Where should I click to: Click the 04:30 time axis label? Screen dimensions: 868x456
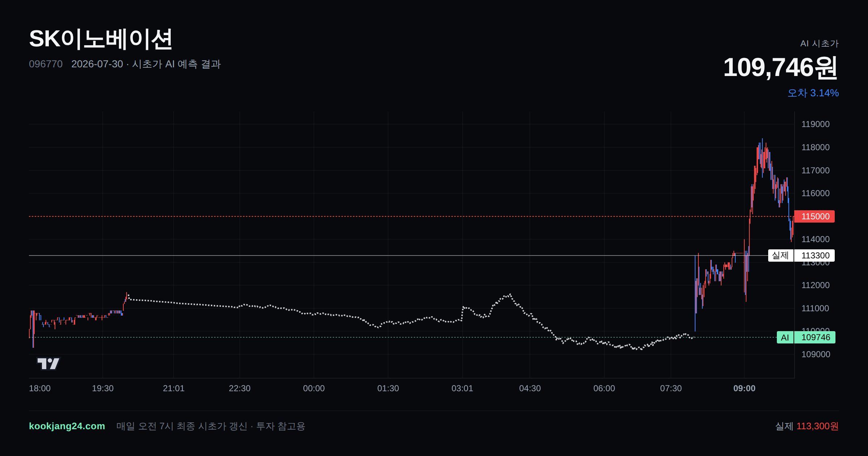coord(530,388)
